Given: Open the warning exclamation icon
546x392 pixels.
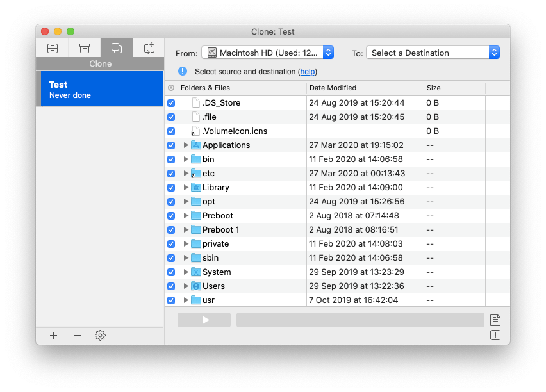Looking at the screenshot, I should click(495, 334).
